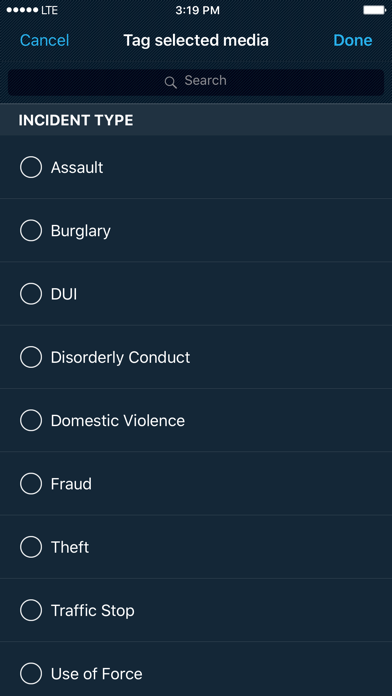This screenshot has width=392, height=696.
Task: Tick the Disorderly Conduct radio circle
Action: 31,357
